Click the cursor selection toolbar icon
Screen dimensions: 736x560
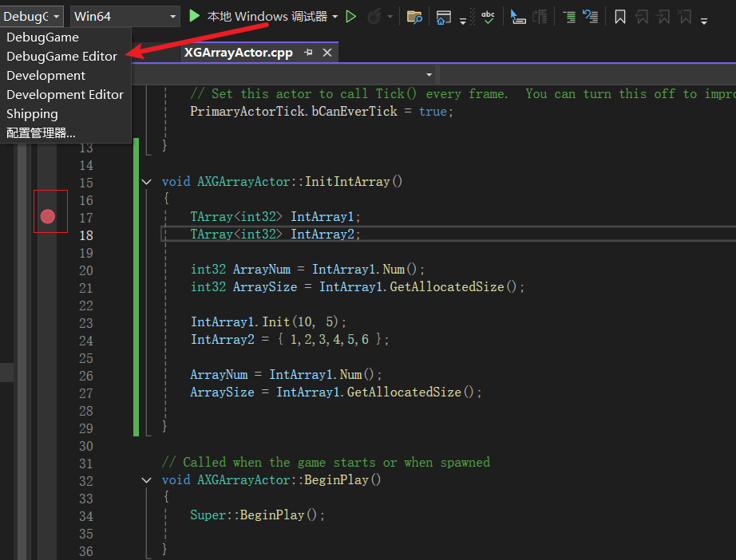(517, 18)
